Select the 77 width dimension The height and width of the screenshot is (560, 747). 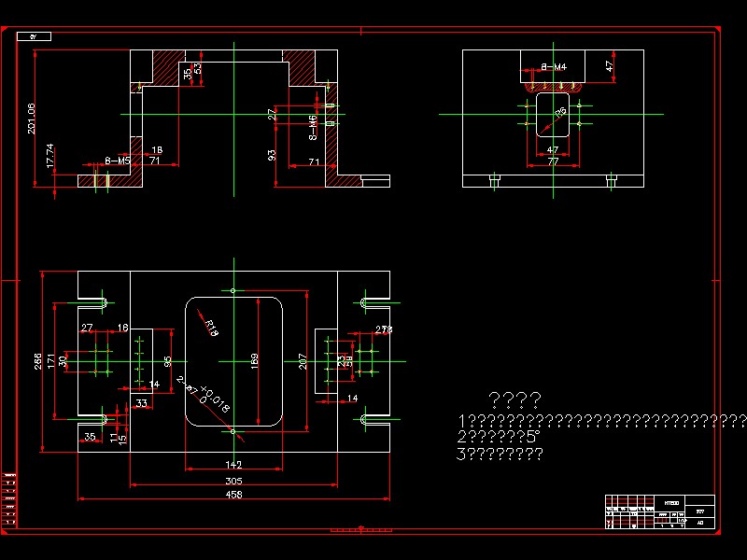coord(553,161)
